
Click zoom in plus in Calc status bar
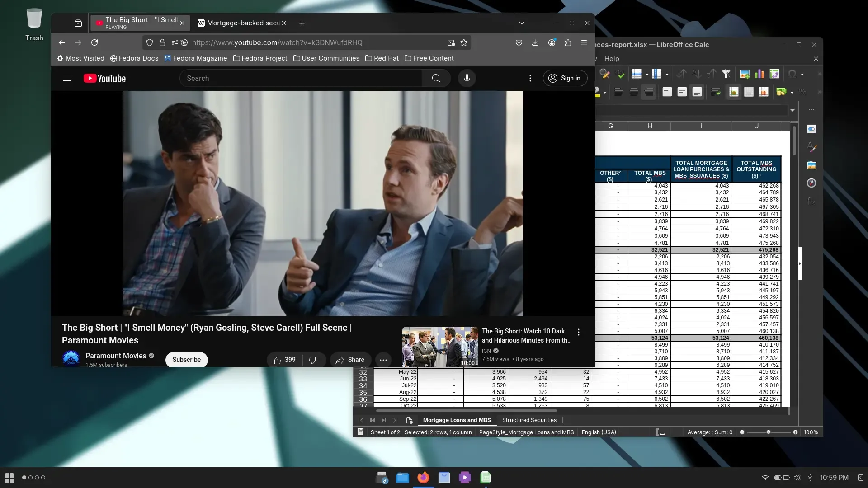click(795, 432)
